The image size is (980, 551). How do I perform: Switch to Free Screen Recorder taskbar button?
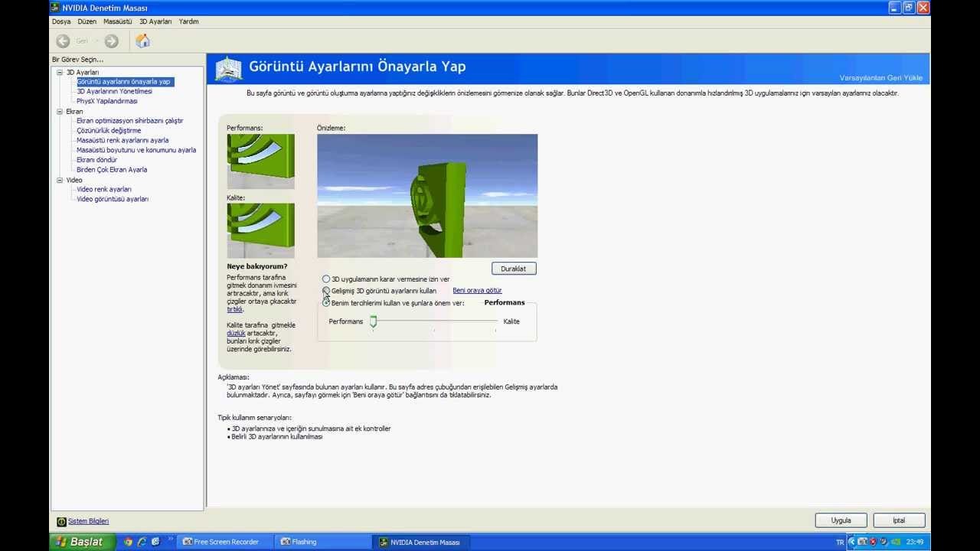point(226,542)
